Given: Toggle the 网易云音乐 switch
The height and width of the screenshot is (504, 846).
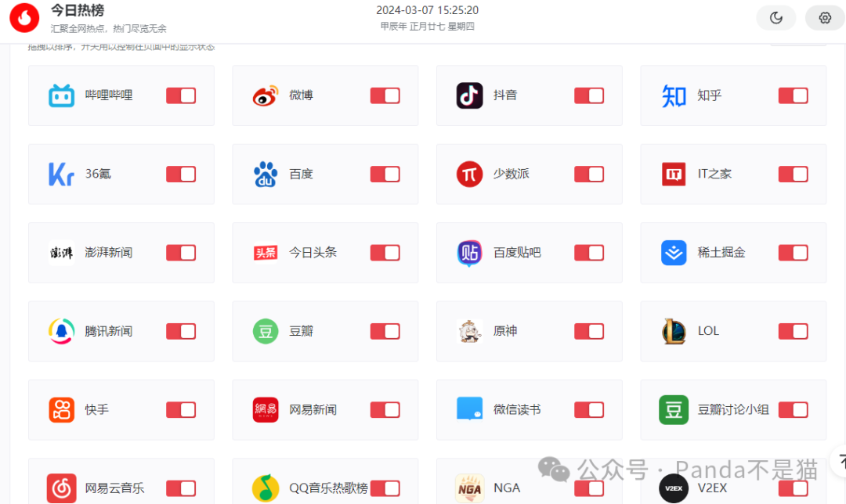Looking at the screenshot, I should tap(181, 488).
